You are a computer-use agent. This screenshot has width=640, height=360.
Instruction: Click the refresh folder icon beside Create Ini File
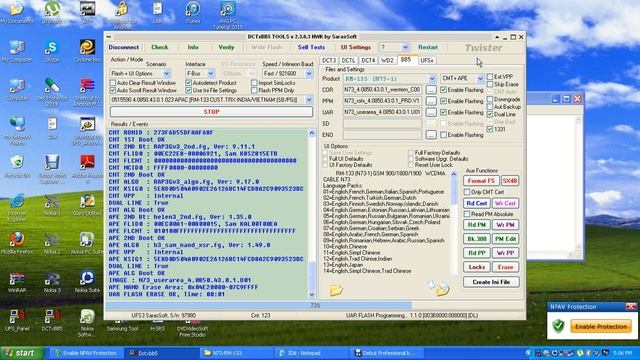coord(442,289)
